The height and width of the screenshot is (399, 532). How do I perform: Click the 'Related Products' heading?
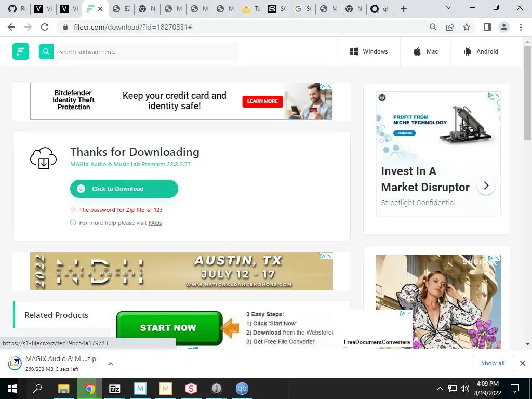(56, 315)
